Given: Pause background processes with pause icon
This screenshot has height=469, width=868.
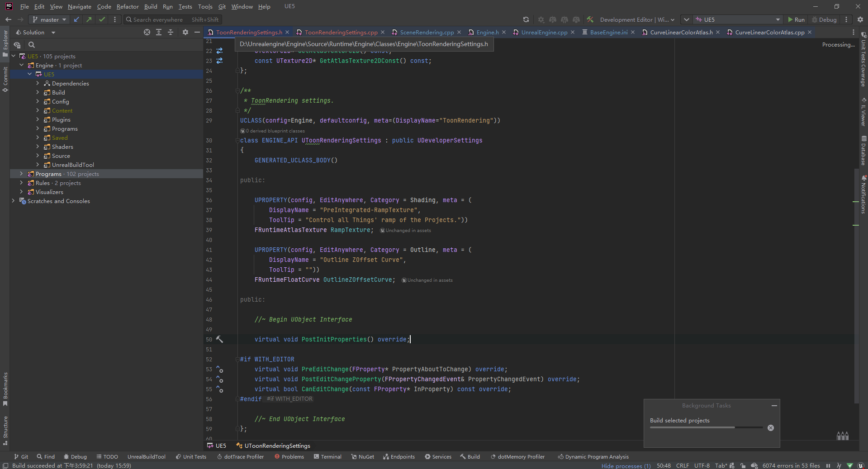Looking at the screenshot, I should (828, 465).
